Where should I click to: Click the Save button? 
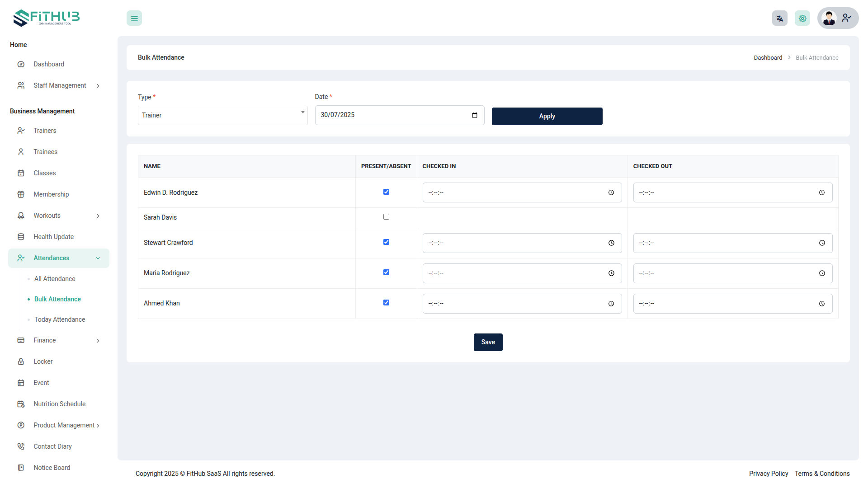click(488, 342)
